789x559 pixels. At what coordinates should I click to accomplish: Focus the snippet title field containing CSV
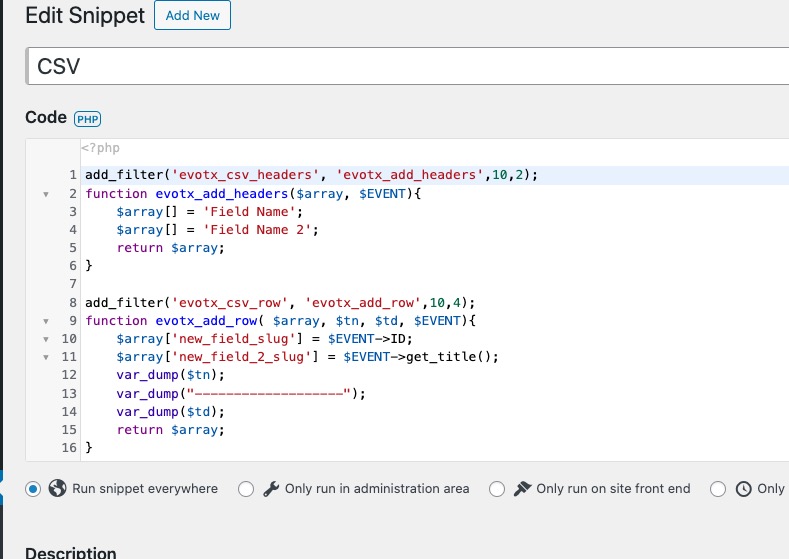pos(408,66)
